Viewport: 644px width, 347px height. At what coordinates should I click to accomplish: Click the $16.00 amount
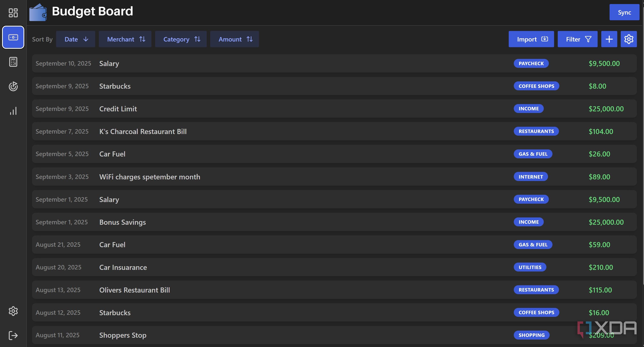tap(599, 313)
